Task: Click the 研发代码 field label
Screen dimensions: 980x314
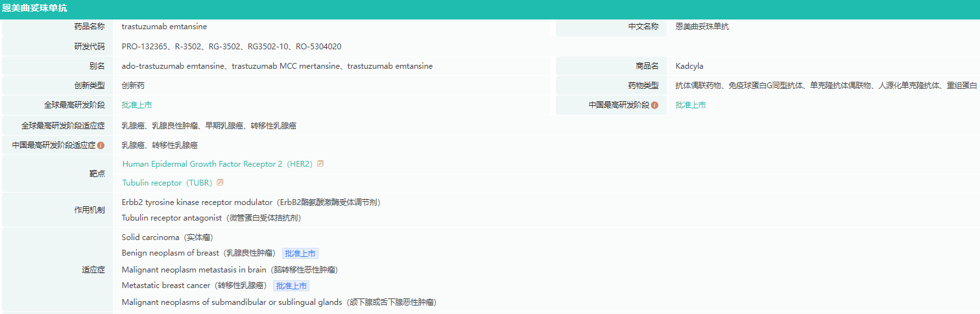Action: (x=90, y=47)
